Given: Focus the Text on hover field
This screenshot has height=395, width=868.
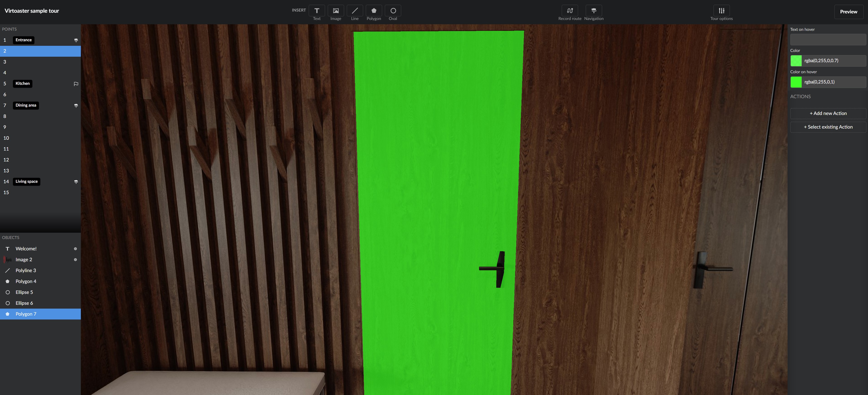Looking at the screenshot, I should tap(828, 39).
